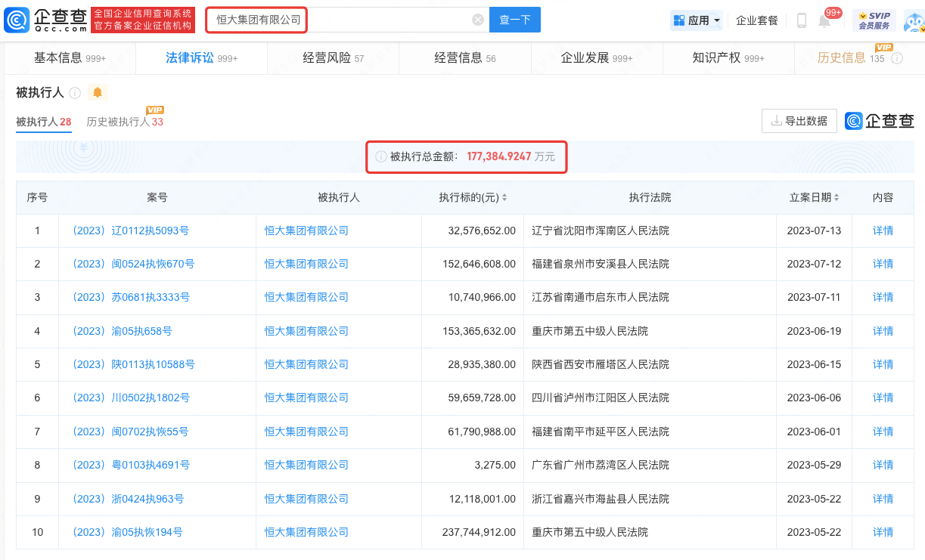Open the 历史信息 VIP tab
This screenshot has height=560, width=925.
(x=859, y=58)
